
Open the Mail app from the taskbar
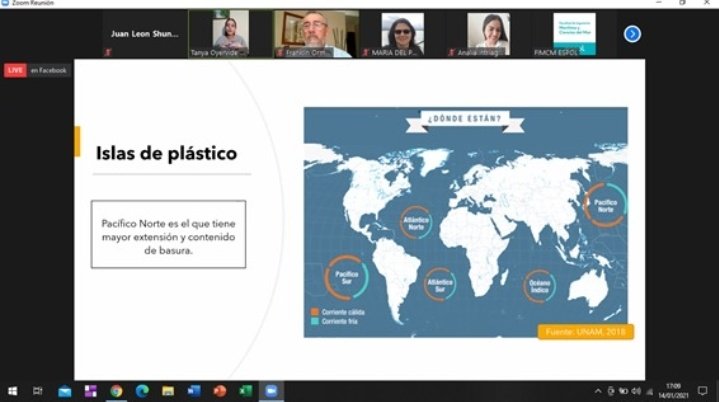[65, 391]
